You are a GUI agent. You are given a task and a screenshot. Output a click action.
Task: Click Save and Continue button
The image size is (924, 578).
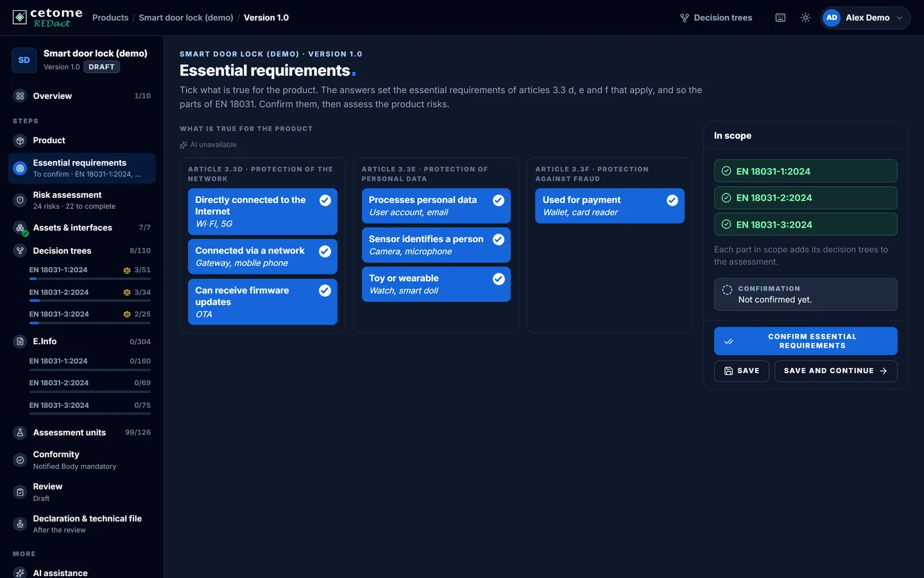point(836,371)
